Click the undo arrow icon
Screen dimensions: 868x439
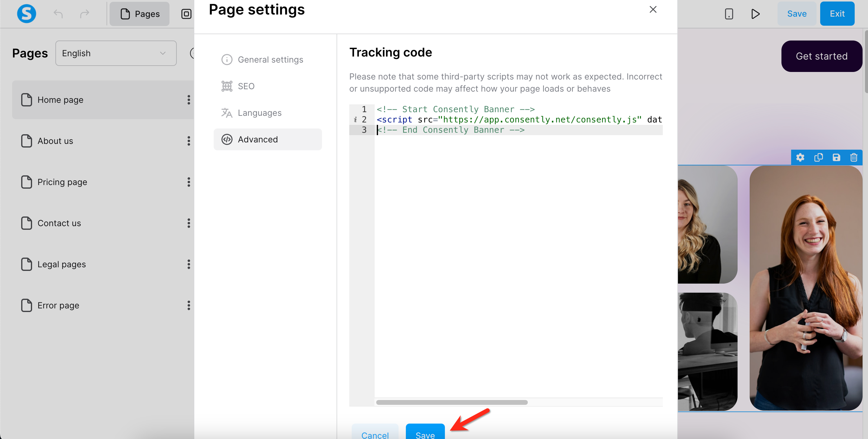click(58, 14)
